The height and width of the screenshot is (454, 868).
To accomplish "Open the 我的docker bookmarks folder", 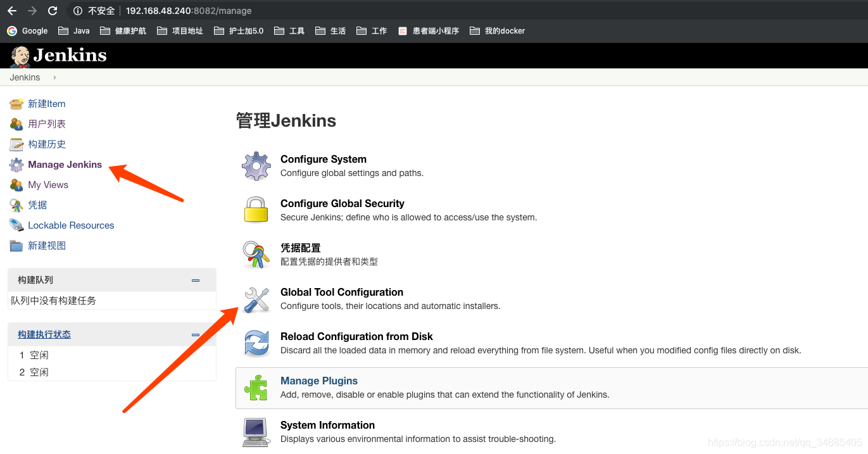I will tap(497, 30).
